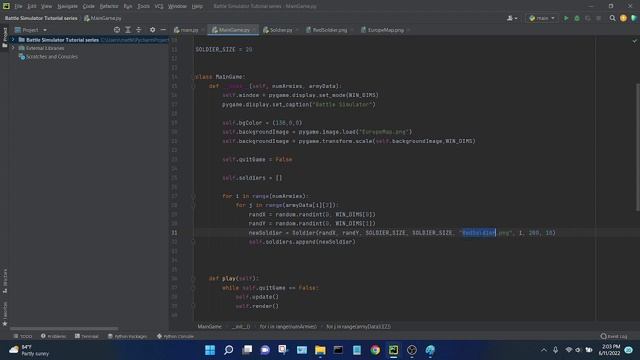Select Scratches and Consoles item
Screen dimensions: 640x360
click(x=51, y=57)
